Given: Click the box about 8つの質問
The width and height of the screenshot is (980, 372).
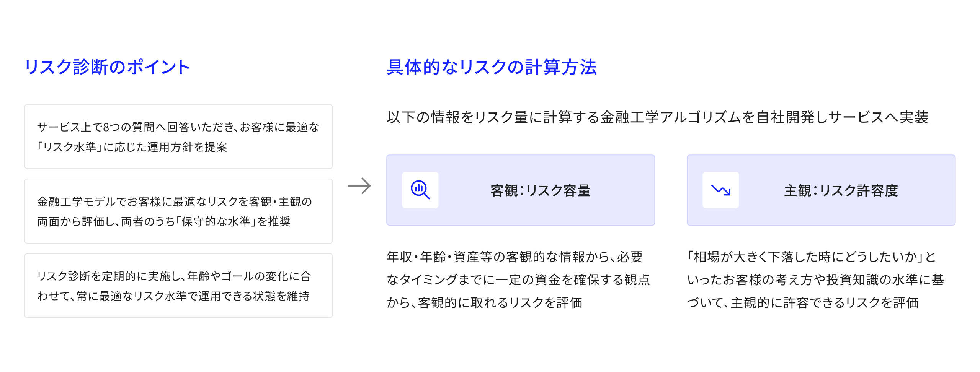Looking at the screenshot, I should [x=178, y=136].
